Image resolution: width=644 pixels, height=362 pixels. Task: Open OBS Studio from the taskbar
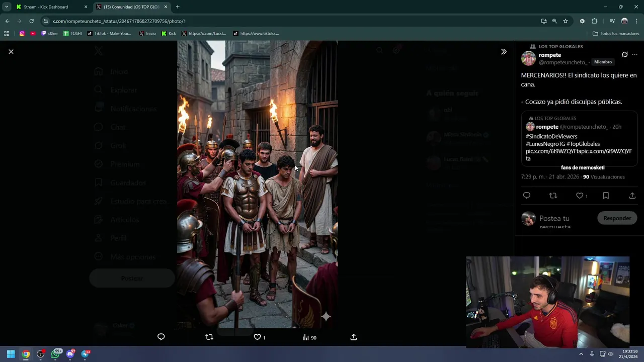(41, 354)
